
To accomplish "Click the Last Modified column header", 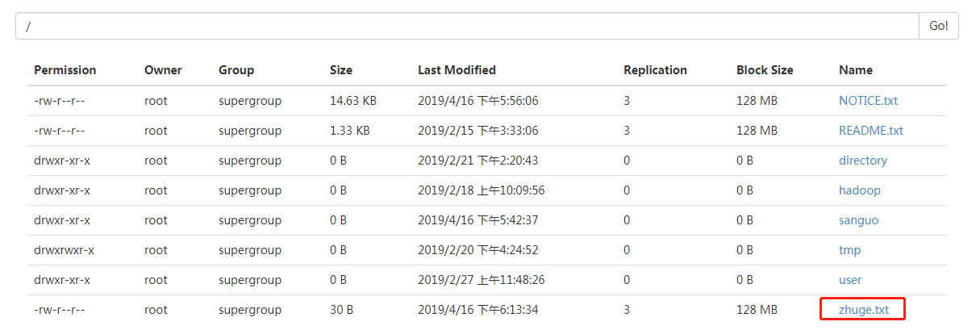I will click(457, 70).
